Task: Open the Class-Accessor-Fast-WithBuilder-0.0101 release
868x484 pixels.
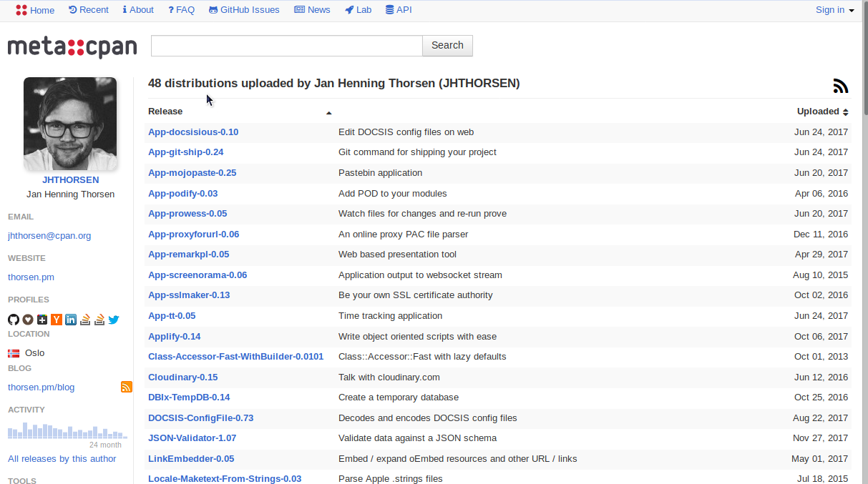Action: click(x=235, y=357)
